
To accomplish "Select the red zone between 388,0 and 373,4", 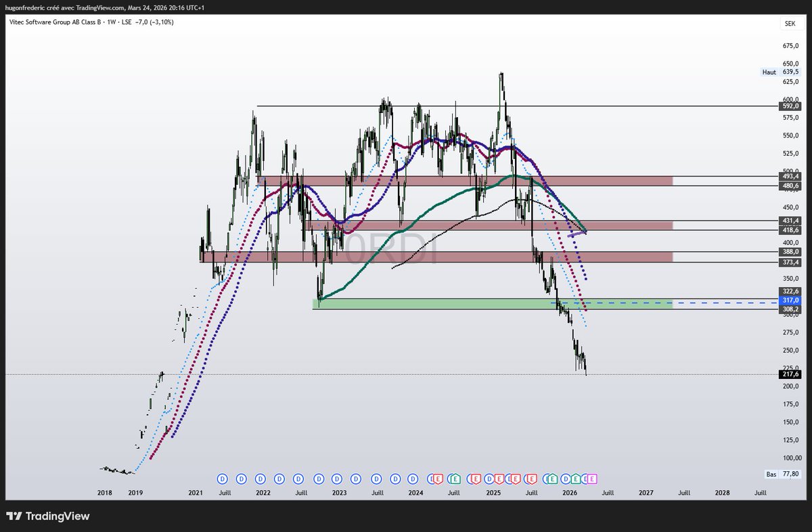I will click(x=436, y=257).
